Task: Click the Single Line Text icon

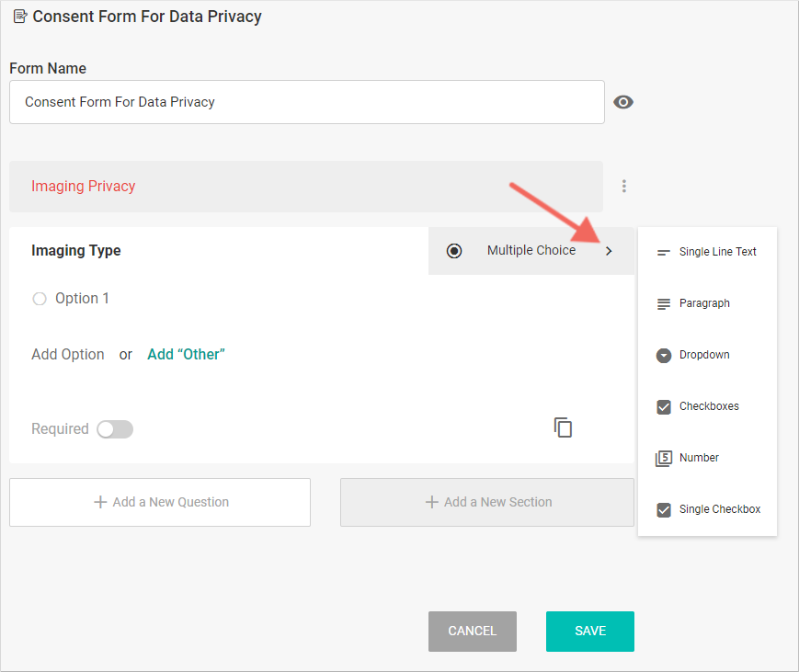Action: [x=664, y=252]
